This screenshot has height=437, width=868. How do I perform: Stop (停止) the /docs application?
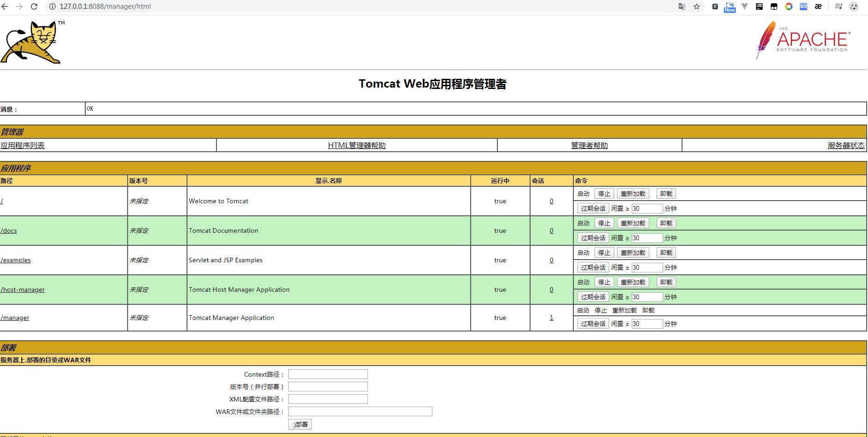604,223
